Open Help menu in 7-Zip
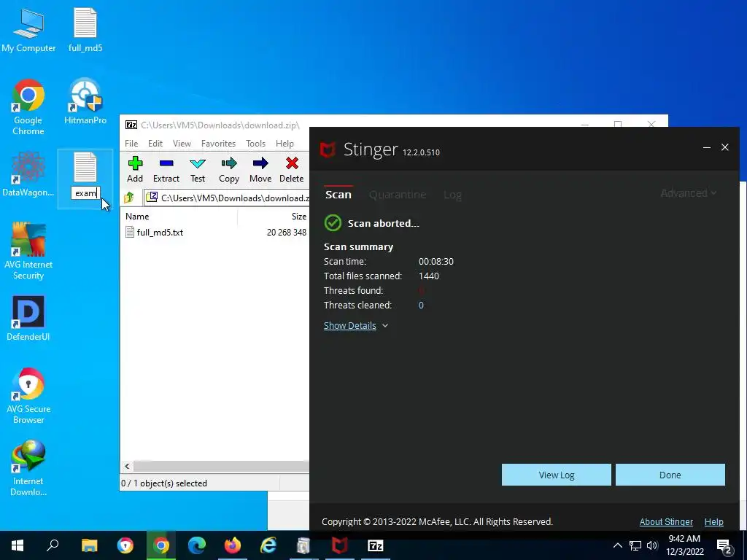Screen dimensions: 747x560 (x=285, y=144)
